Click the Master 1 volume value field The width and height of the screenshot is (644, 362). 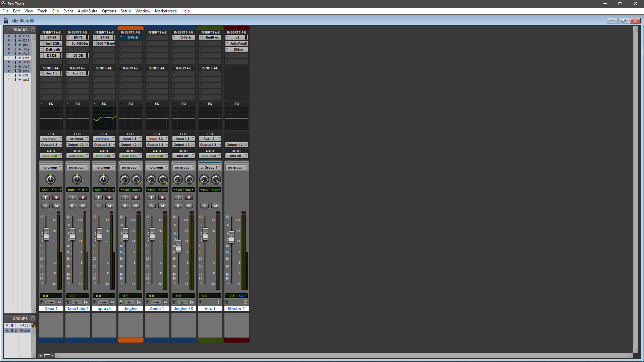232,296
